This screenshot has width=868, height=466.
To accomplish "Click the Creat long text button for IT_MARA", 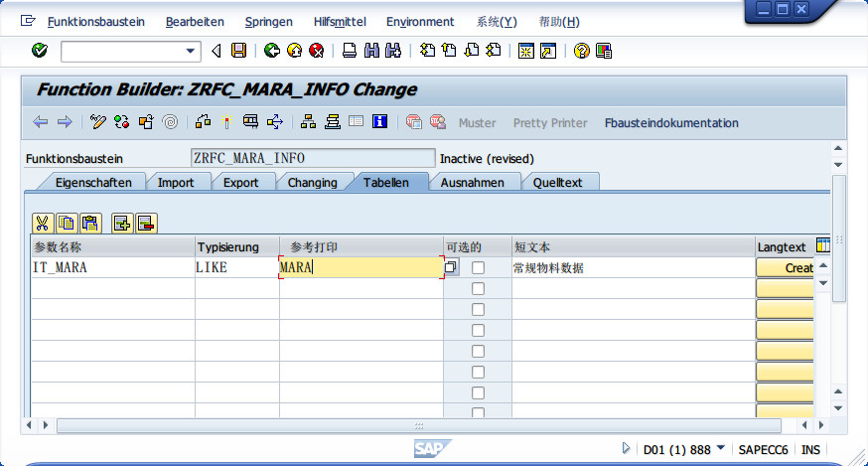I will click(x=785, y=267).
